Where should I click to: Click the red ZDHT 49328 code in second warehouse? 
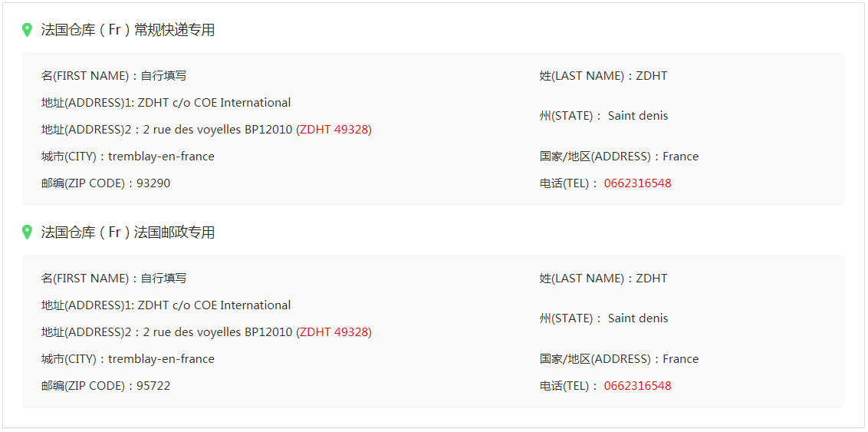click(334, 332)
